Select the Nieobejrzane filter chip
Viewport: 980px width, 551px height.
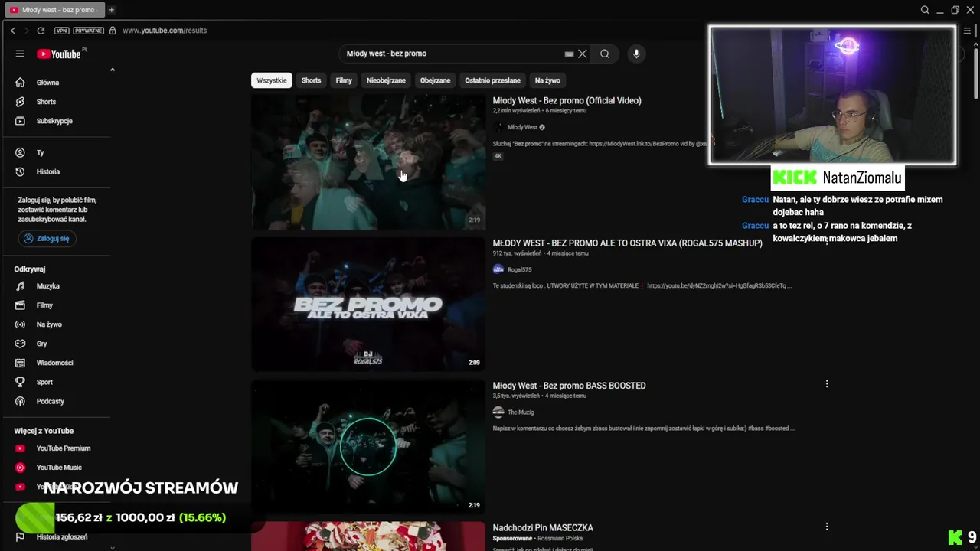(x=386, y=80)
